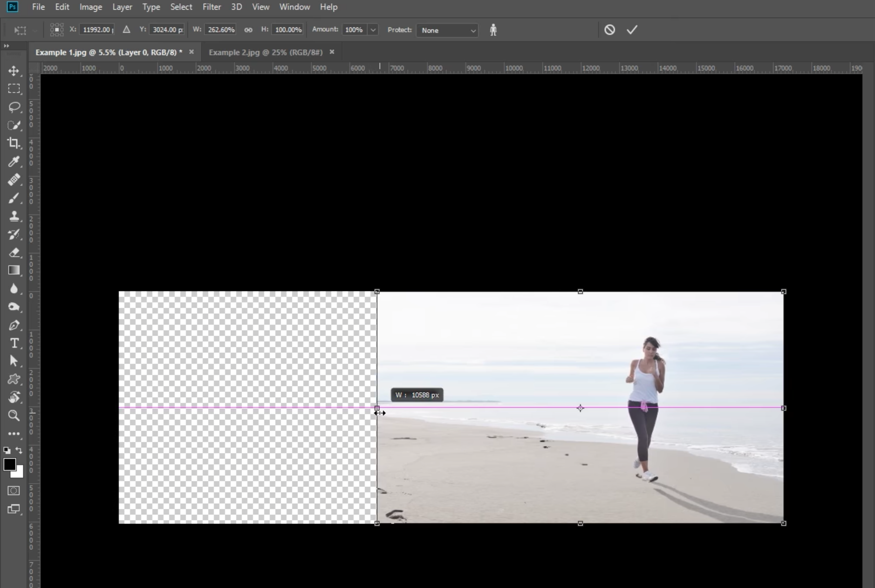
Task: Open the Amount percentage dropdown arrow
Action: click(x=373, y=30)
